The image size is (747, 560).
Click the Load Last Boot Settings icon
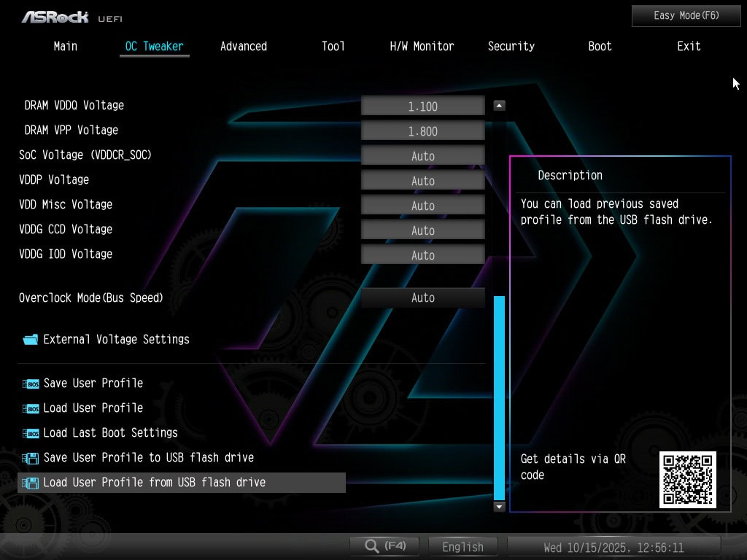tap(31, 433)
